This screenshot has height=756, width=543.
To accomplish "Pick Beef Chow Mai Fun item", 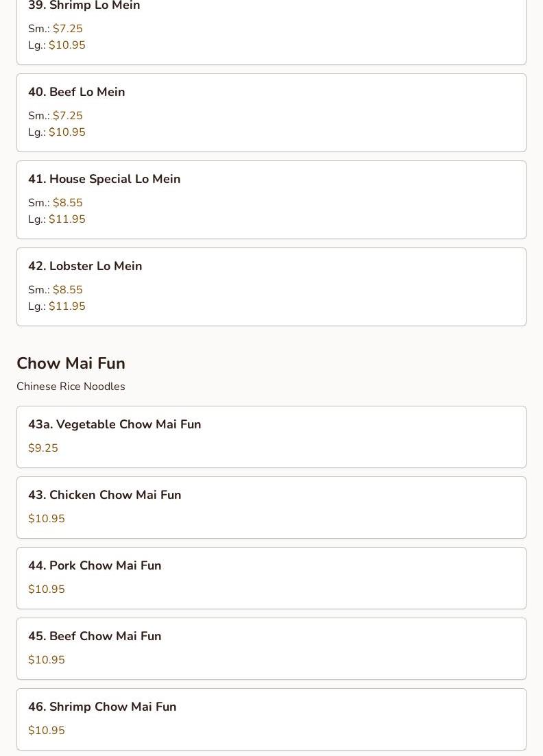I will [95, 636].
